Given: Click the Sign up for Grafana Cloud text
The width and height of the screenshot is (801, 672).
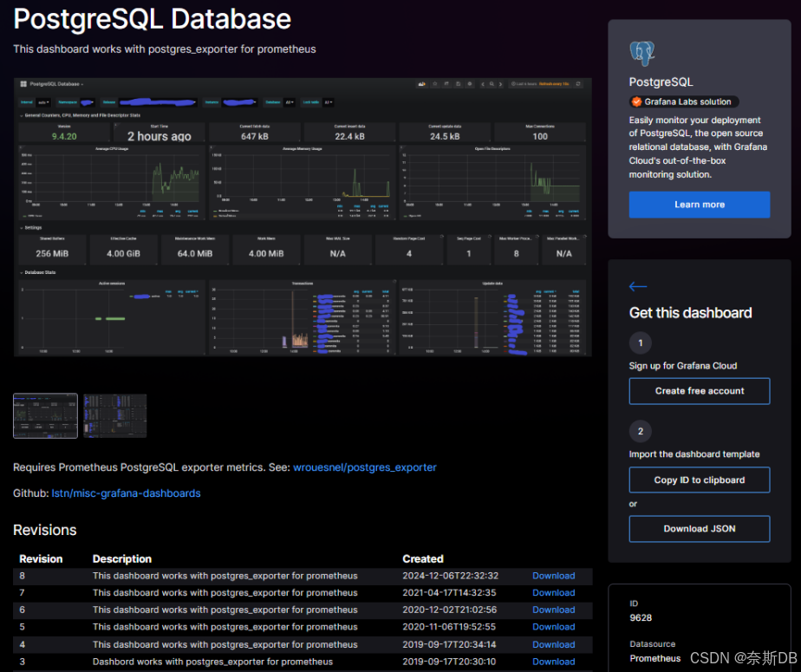Looking at the screenshot, I should click(x=683, y=365).
